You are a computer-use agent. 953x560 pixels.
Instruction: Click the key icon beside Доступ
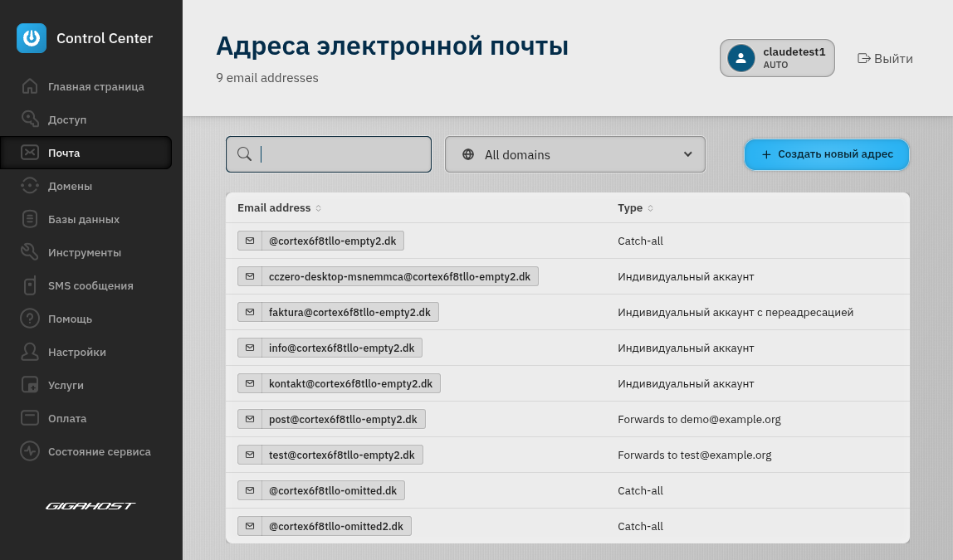pos(30,119)
